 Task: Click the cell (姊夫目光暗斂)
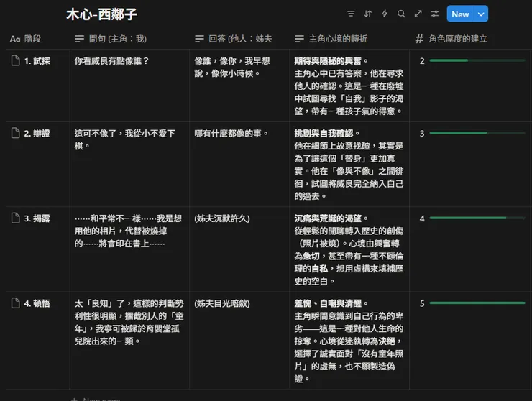pos(239,340)
